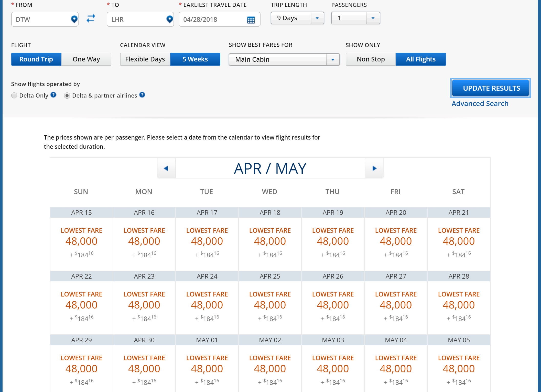Swap origin and destination airports

91,18
